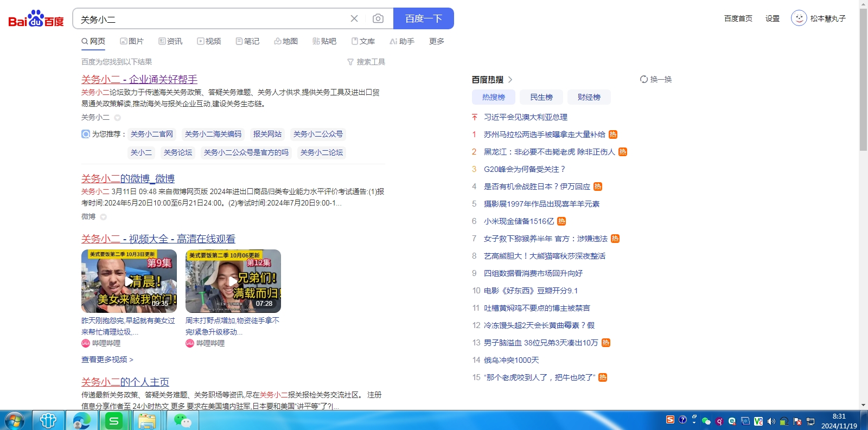The width and height of the screenshot is (868, 430).
Task: Click the page vertical scrollbar thumb
Action: pos(863,80)
